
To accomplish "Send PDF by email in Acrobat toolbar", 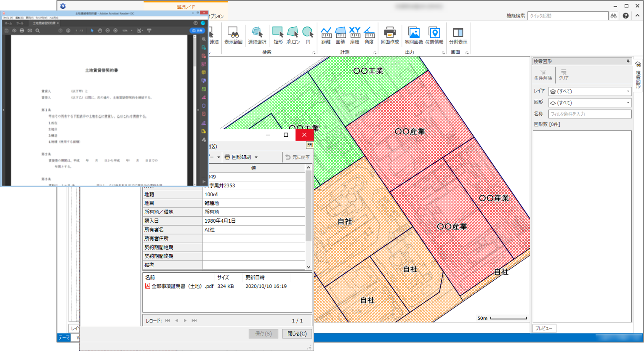I will click(30, 31).
